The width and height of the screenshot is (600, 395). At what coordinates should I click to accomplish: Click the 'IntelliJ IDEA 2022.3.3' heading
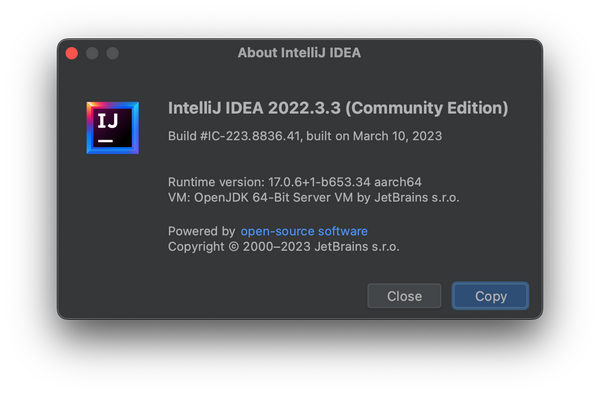(x=254, y=108)
